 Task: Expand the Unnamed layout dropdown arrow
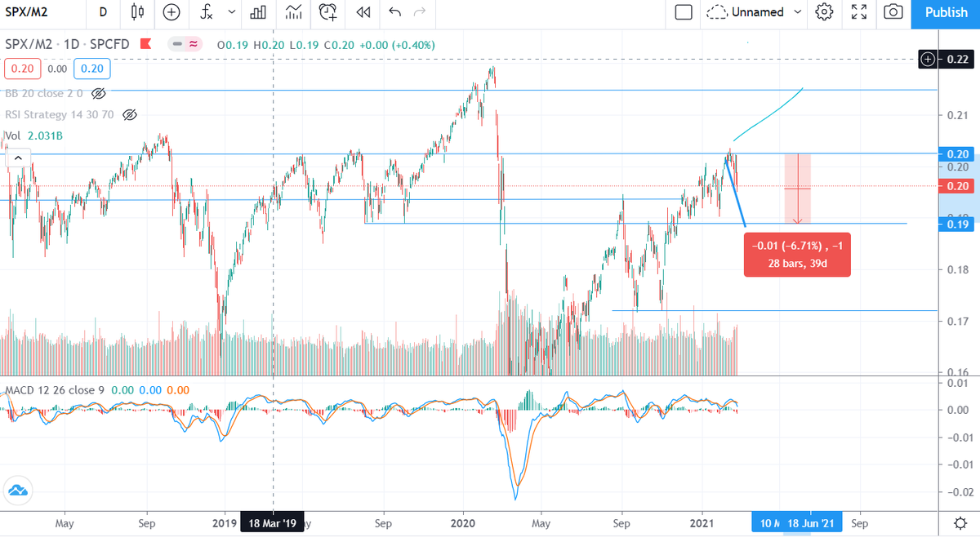tap(797, 12)
